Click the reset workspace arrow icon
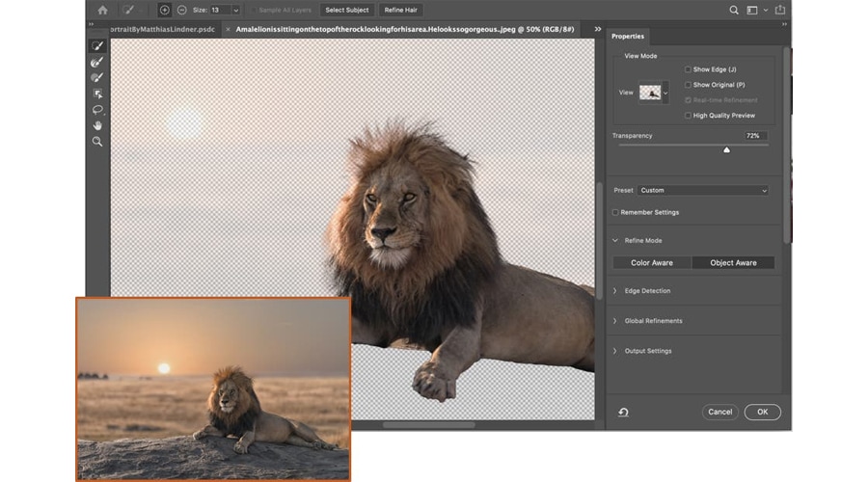The image size is (868, 482). (x=623, y=412)
